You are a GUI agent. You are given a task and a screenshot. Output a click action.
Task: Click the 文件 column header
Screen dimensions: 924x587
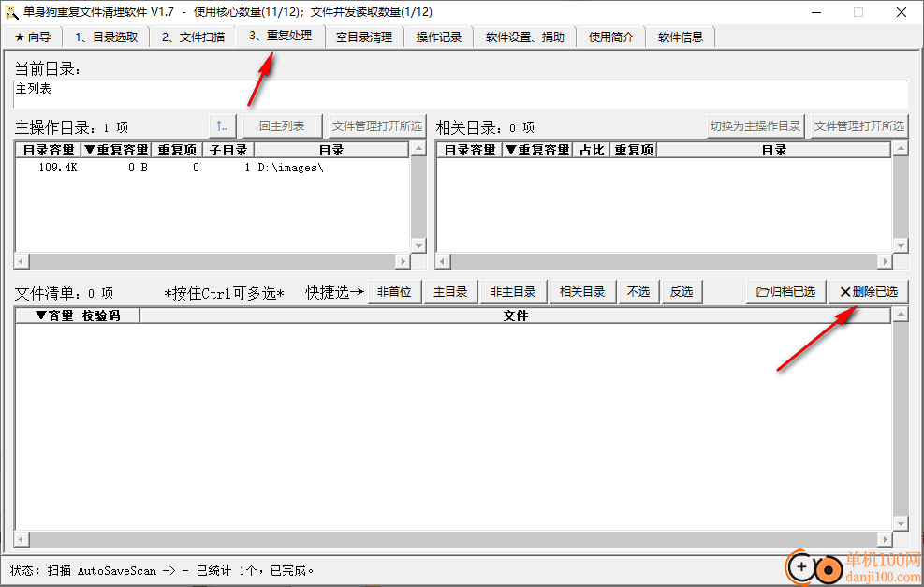pos(515,316)
